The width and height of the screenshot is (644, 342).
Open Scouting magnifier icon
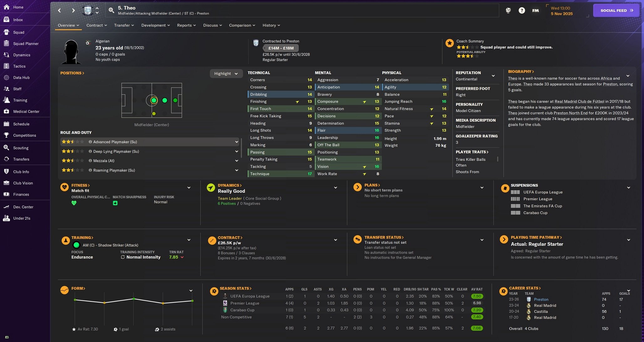6,148
